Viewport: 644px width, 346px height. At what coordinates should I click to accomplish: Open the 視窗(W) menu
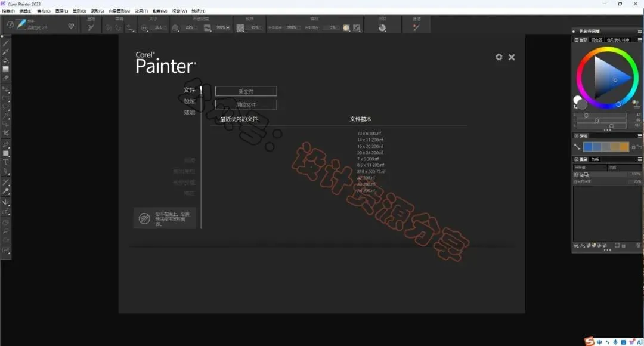coord(179,11)
